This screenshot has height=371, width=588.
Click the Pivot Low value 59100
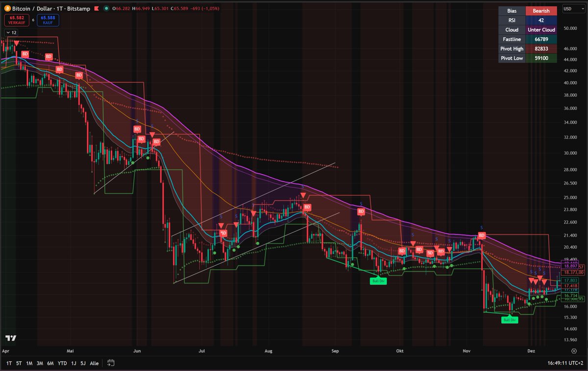pos(541,58)
